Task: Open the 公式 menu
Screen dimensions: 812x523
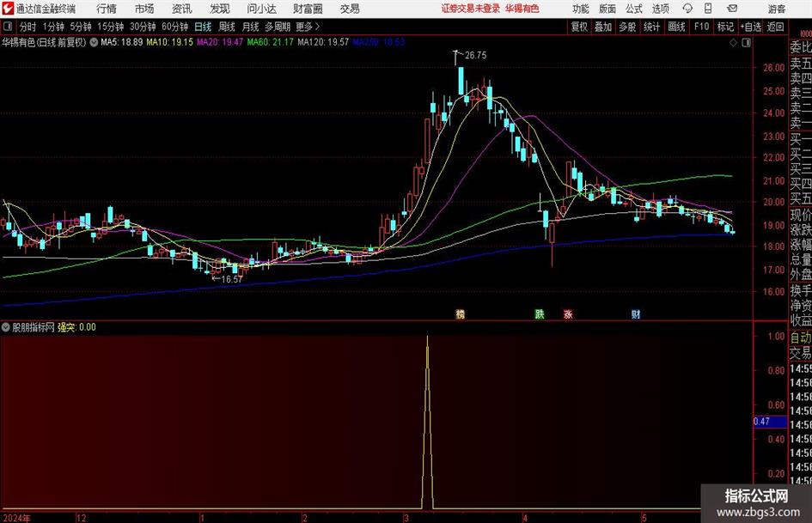Action: click(633, 9)
